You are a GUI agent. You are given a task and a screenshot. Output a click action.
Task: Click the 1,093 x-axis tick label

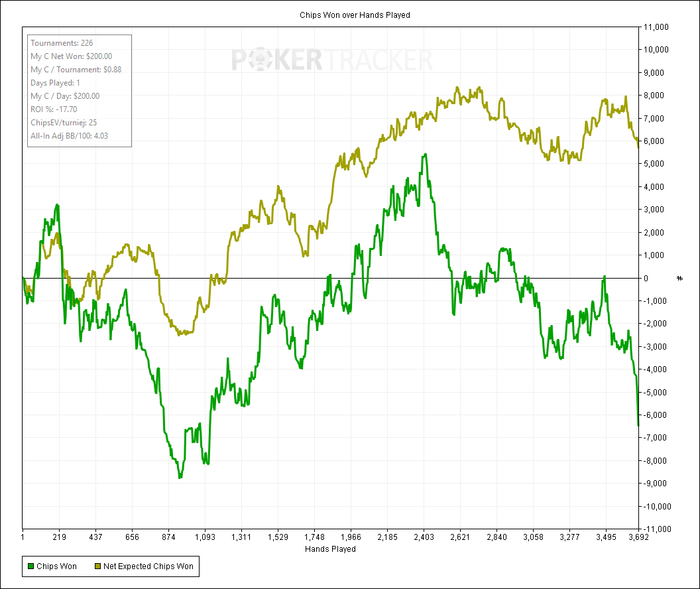coord(205,537)
